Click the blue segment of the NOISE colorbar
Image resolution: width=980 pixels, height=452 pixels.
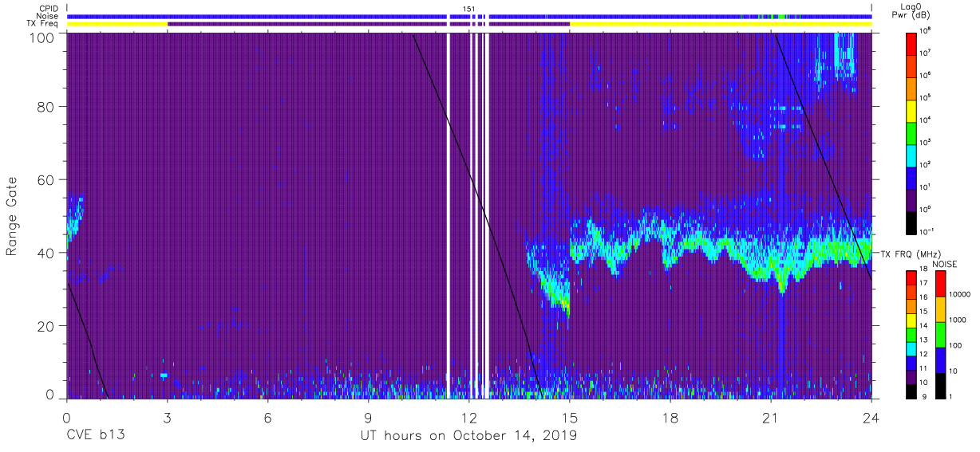tap(939, 360)
